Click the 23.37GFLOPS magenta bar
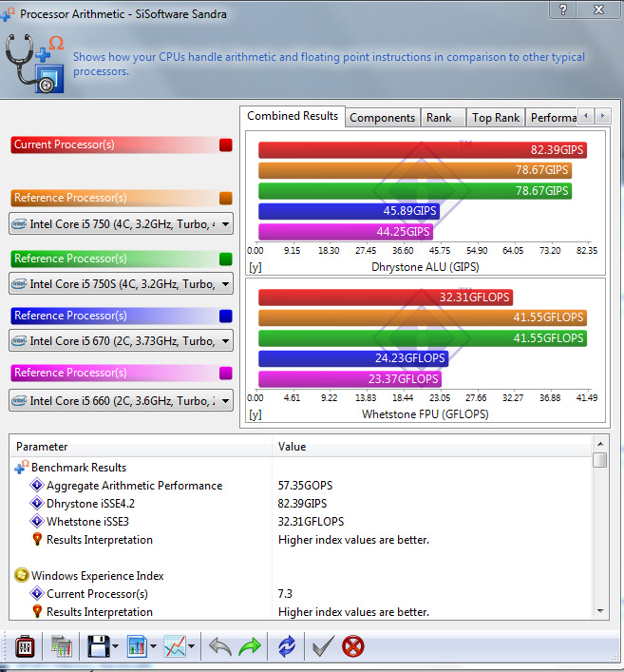 point(350,379)
